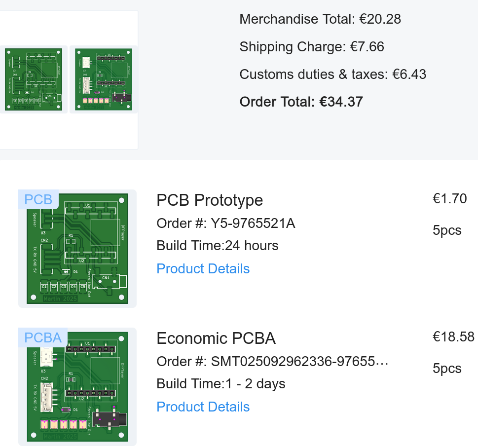Image resolution: width=478 pixels, height=448 pixels.
Task: Click the blue PCBA badge label
Action: point(43,337)
